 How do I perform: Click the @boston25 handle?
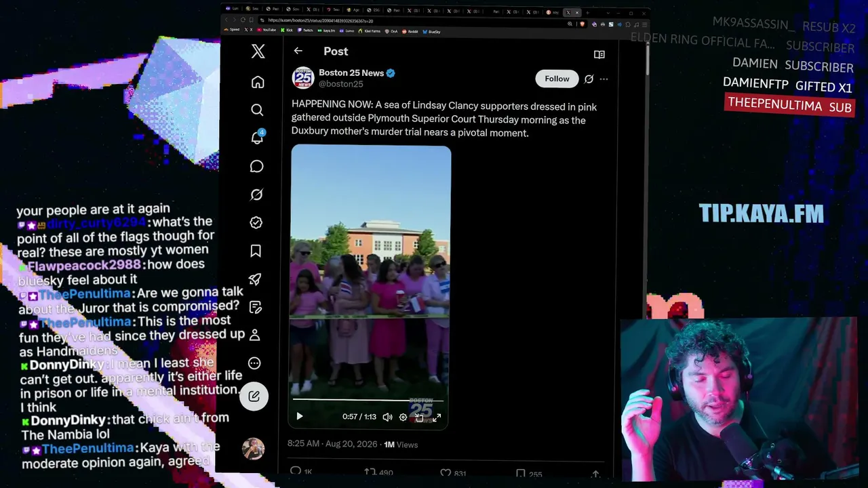coord(341,84)
